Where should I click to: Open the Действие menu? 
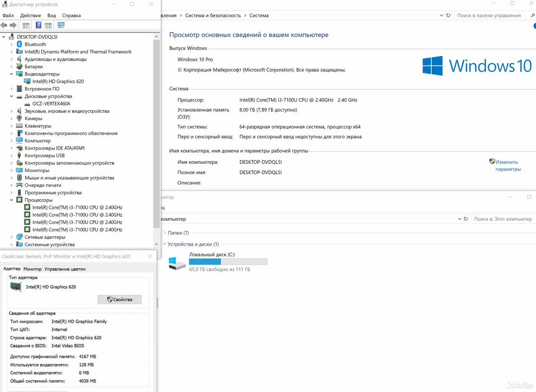coord(31,15)
